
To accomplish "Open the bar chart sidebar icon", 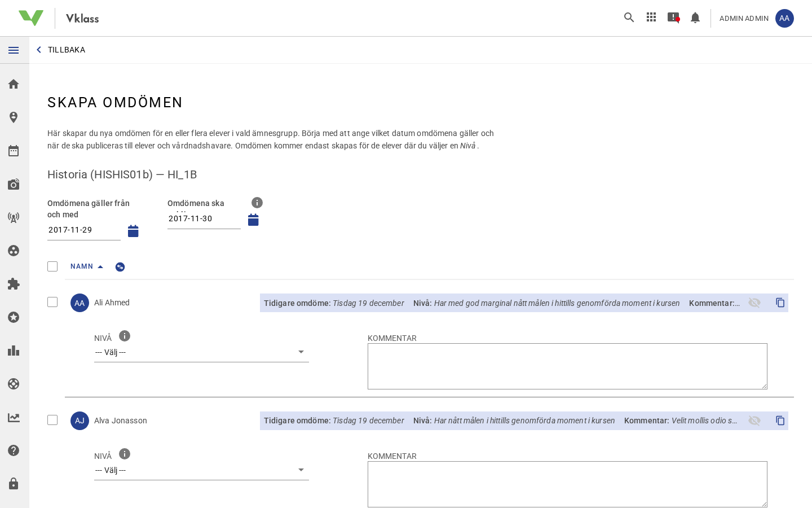I will (14, 351).
